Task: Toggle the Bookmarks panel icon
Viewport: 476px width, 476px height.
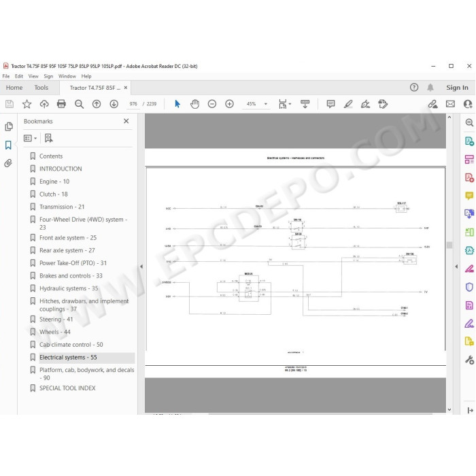Action: (8, 145)
